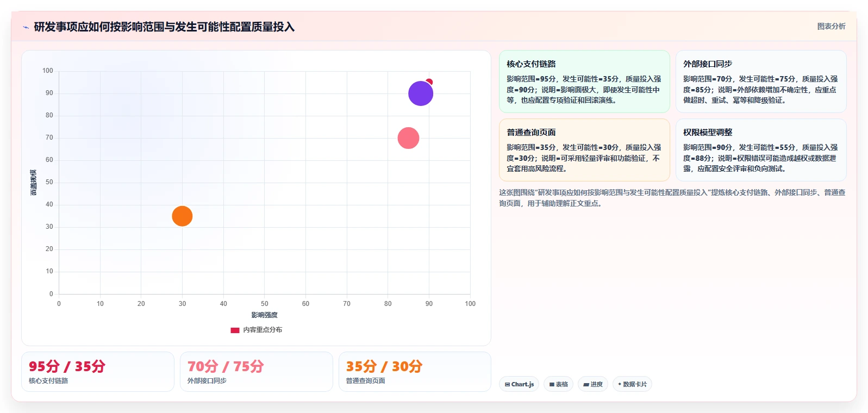Click the 图表分析 label in header
The width and height of the screenshot is (868, 413).
click(x=831, y=26)
